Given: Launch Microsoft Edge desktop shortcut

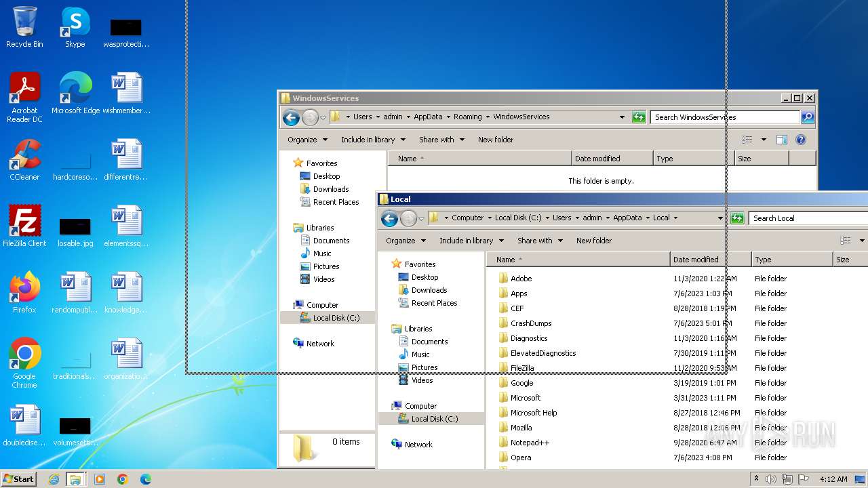Looking at the screenshot, I should click(x=75, y=94).
